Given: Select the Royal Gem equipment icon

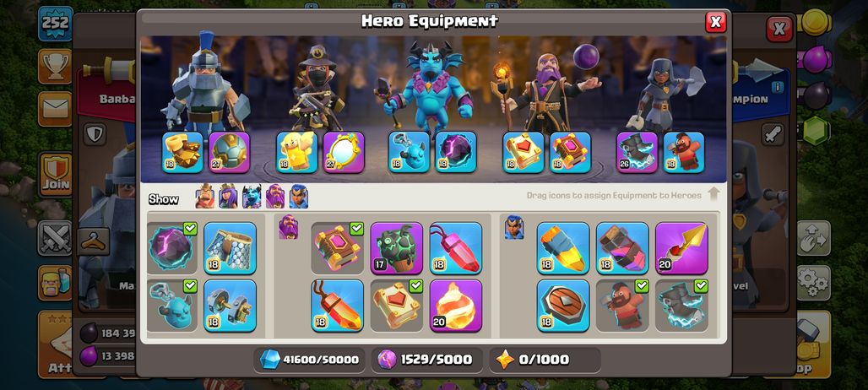Looking at the screenshot, I should point(563,248).
